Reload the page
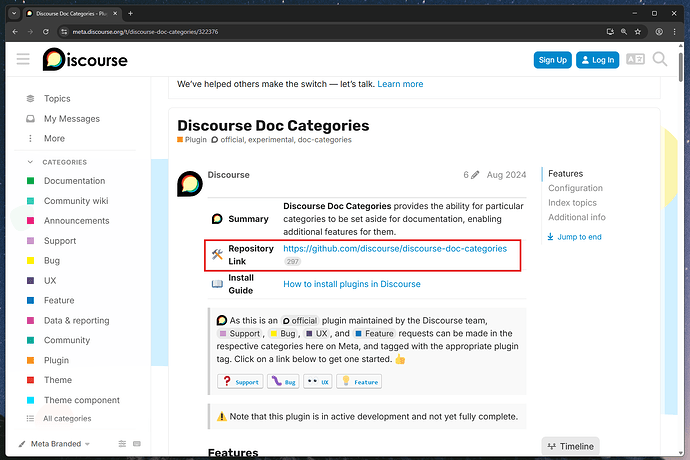The width and height of the screenshot is (690, 460). click(x=46, y=32)
